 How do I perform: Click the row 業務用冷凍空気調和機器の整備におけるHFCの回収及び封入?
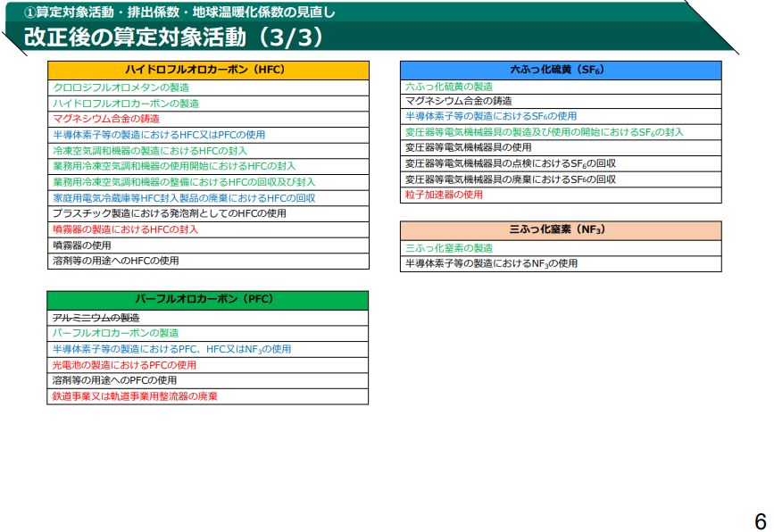(208, 183)
